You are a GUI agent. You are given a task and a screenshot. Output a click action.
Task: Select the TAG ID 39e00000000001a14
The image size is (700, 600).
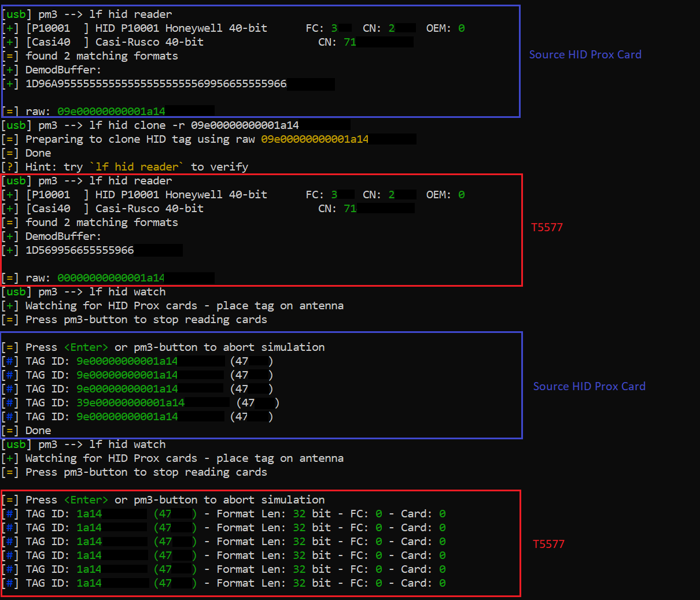(x=131, y=403)
